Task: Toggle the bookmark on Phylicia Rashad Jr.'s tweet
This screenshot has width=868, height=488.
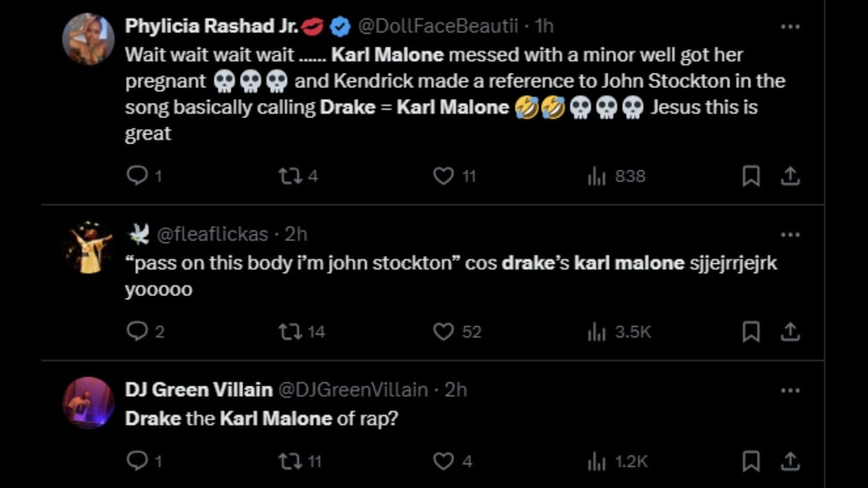Action: [751, 175]
